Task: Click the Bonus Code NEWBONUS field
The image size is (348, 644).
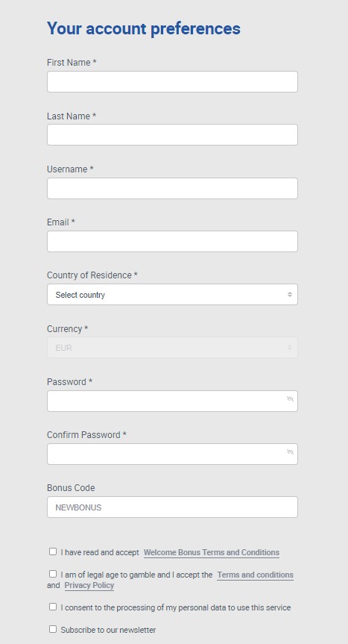Action: pyautogui.click(x=173, y=507)
